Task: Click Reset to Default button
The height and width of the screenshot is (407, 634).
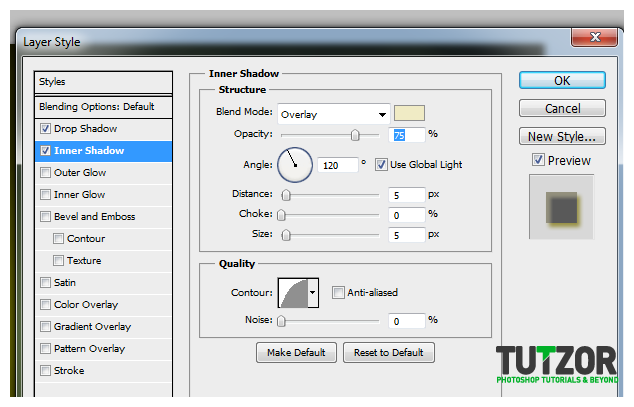Action: 389,353
